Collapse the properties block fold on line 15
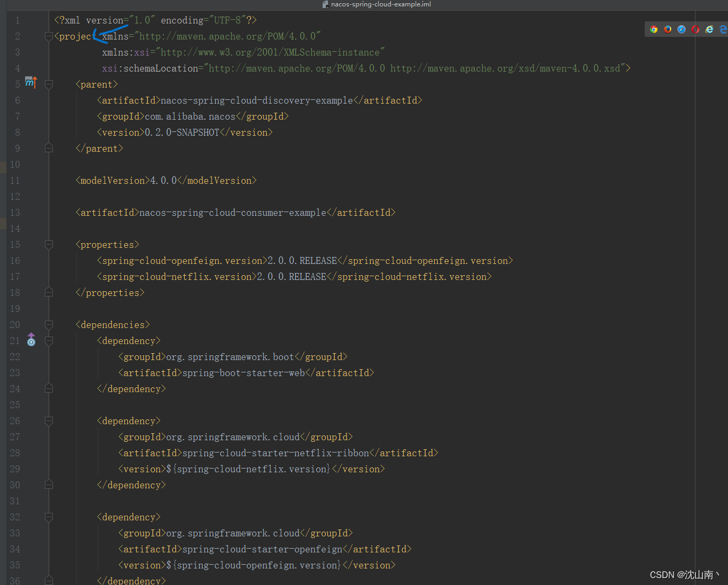The image size is (728, 585). (x=49, y=245)
